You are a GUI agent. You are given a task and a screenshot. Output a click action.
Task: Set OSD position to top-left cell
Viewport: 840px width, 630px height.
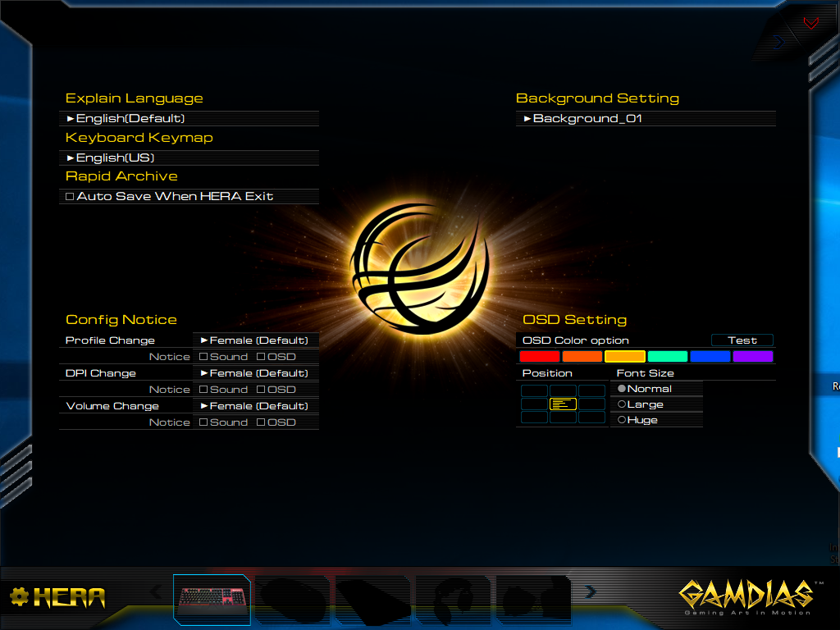coord(535,390)
